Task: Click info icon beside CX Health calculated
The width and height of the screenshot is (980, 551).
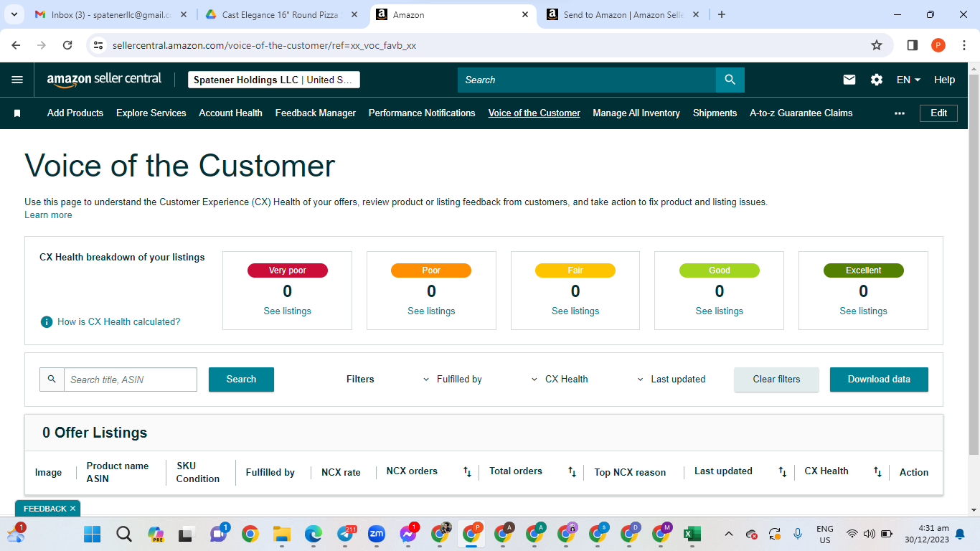Action: 47,322
